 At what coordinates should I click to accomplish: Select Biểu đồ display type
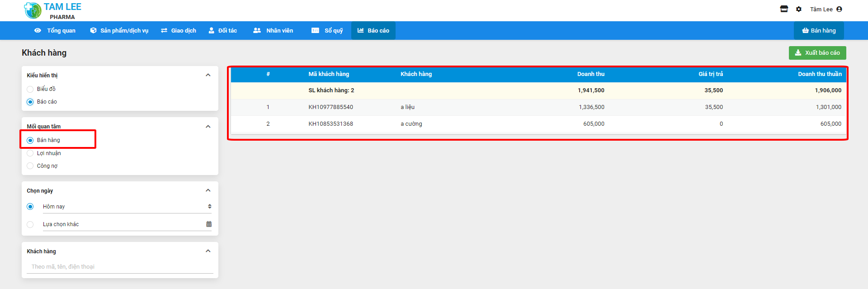click(x=30, y=89)
